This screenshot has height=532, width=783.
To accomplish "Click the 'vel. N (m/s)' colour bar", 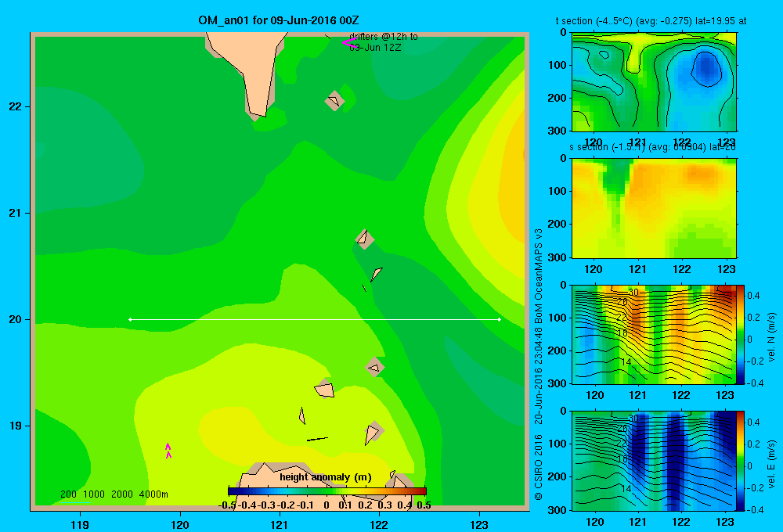I will pyautogui.click(x=740, y=334).
